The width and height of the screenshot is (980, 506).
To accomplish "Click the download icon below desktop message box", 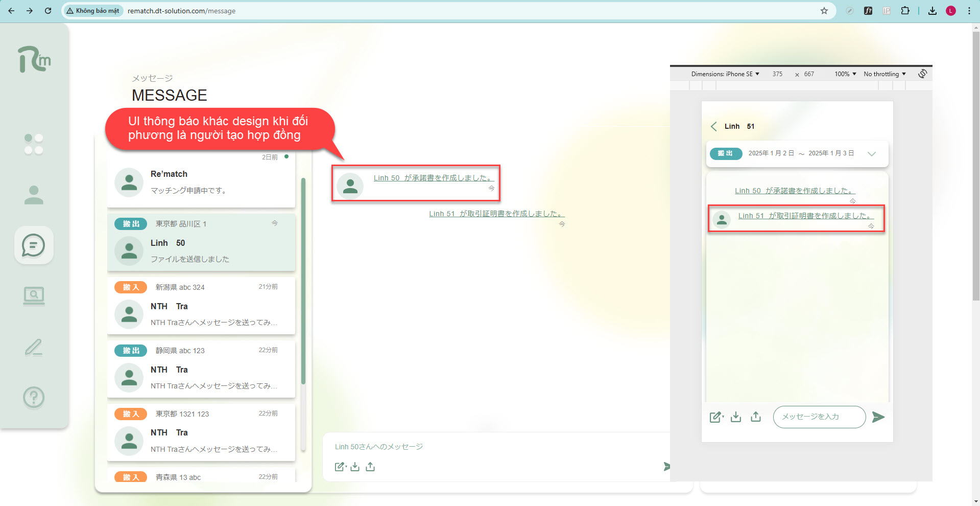I will [x=355, y=467].
